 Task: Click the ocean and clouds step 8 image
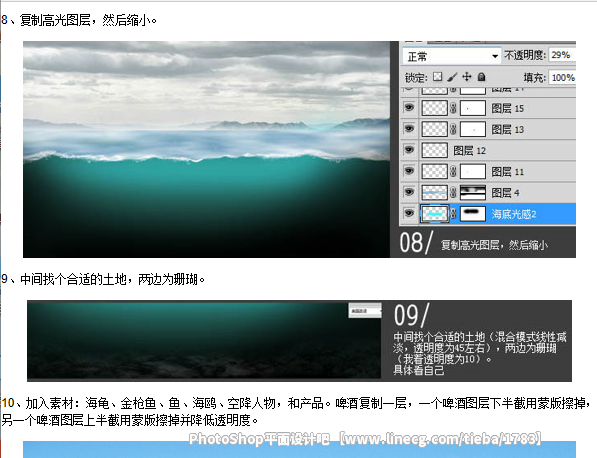pos(206,149)
